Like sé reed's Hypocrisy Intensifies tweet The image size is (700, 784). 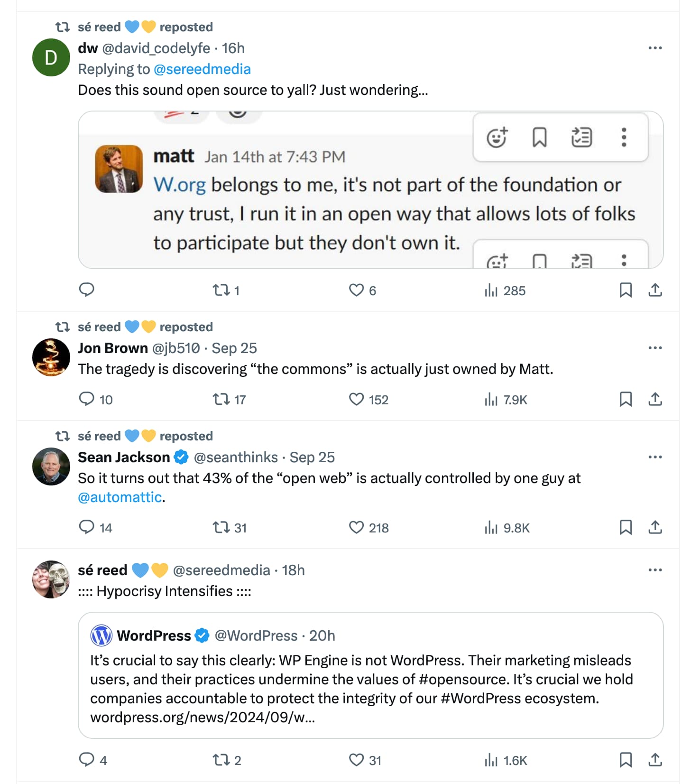[356, 760]
